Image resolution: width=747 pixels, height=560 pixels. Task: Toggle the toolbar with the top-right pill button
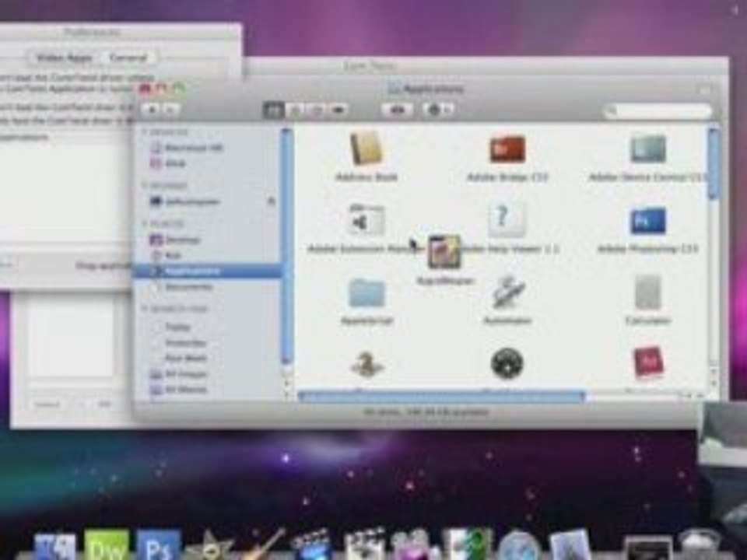(705, 89)
